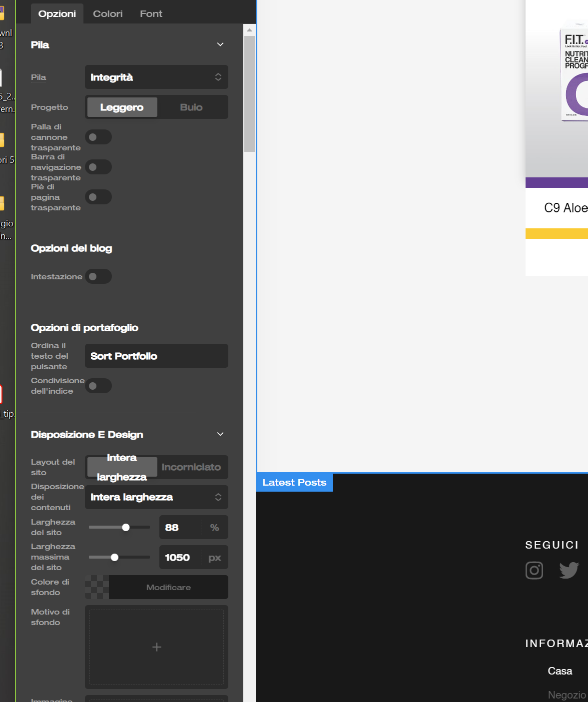This screenshot has height=702, width=588.
Task: Click the Twitter bird icon
Action: (x=569, y=570)
